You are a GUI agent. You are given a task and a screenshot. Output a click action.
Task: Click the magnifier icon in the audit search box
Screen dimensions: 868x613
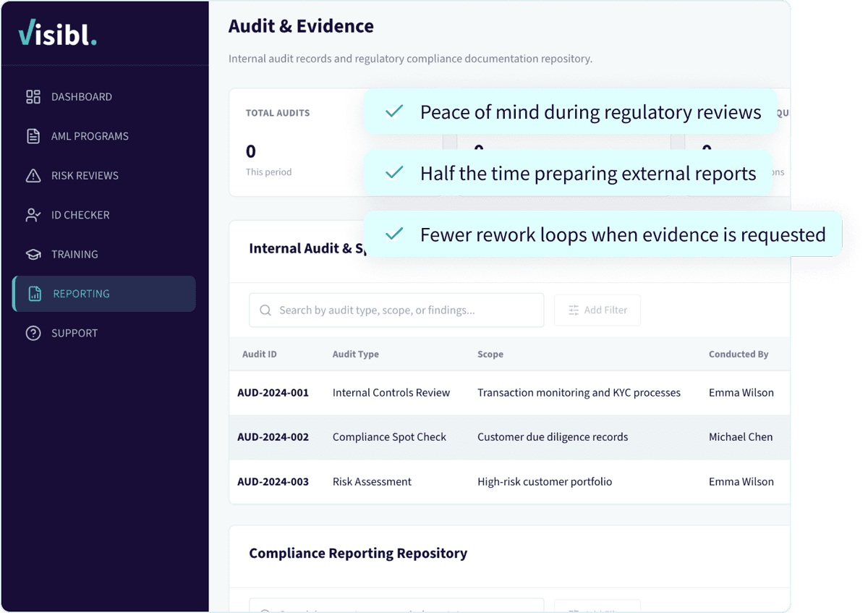point(265,310)
